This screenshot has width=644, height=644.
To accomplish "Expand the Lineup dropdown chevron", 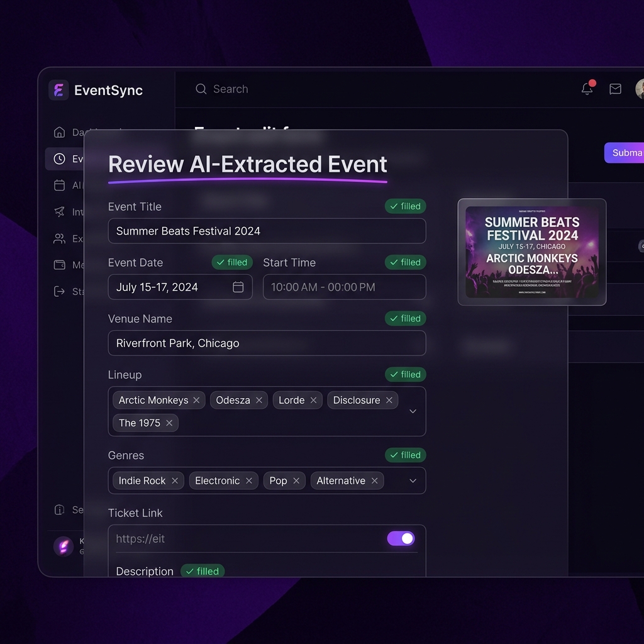I will point(413,411).
